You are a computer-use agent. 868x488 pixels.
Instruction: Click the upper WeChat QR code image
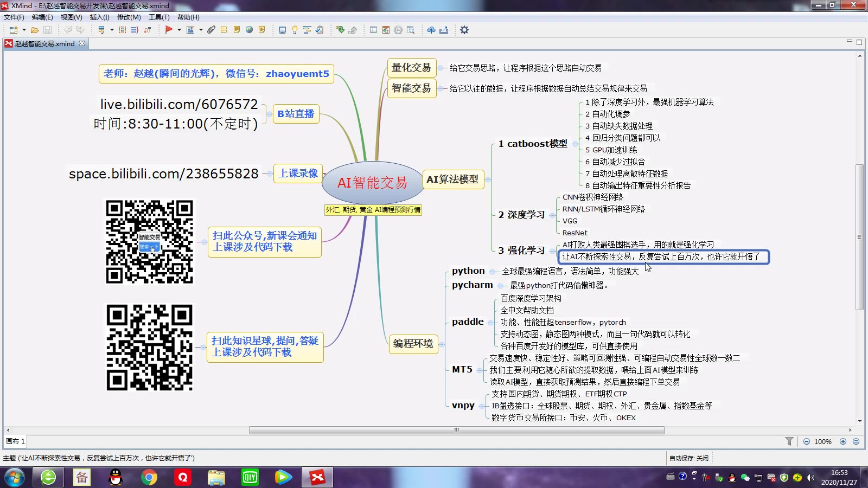149,242
